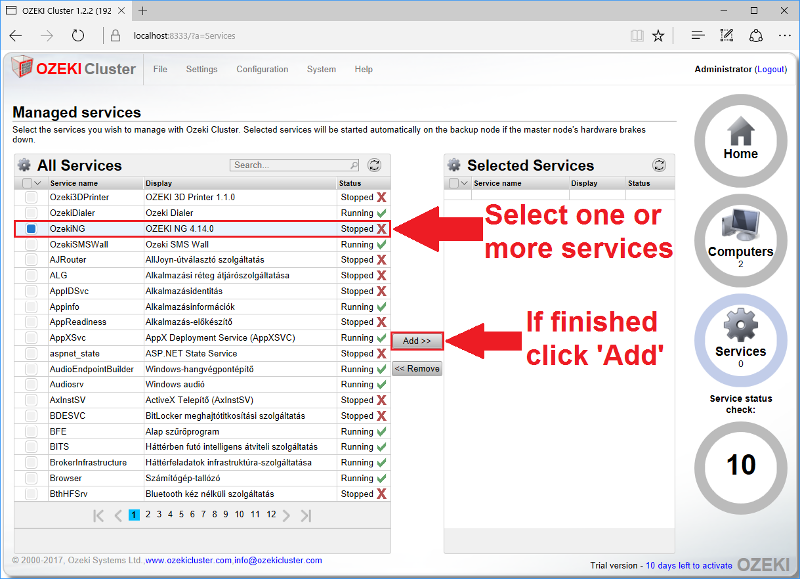Check the OzekiSMSWall service checkbox
Image resolution: width=800 pixels, height=579 pixels.
(31, 244)
